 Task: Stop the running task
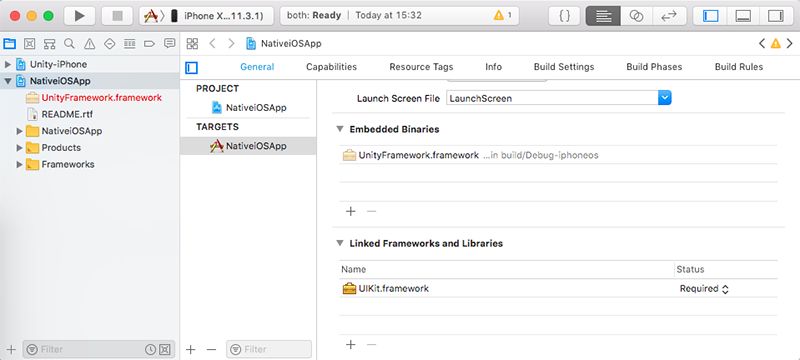(x=117, y=16)
